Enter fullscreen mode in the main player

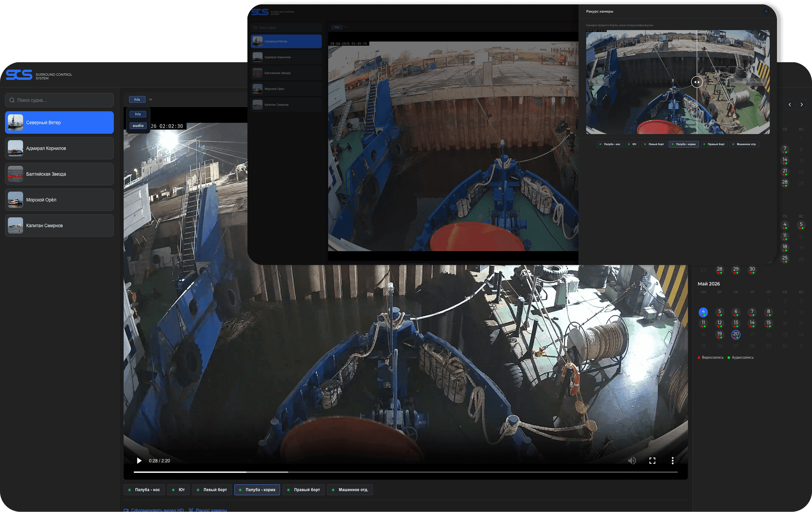coord(652,461)
